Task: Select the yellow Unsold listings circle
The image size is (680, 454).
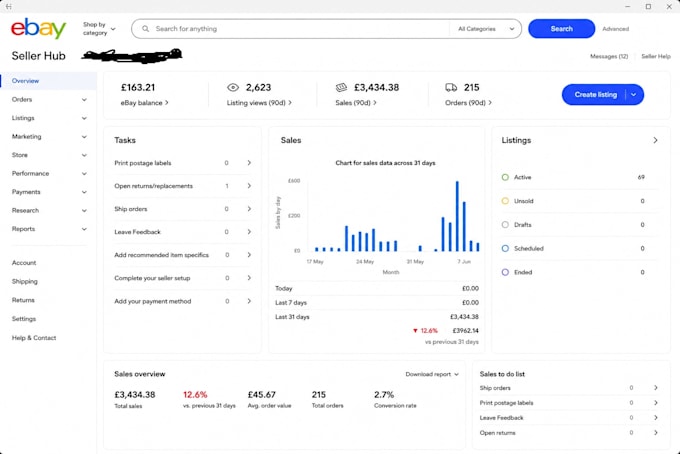Action: (x=505, y=201)
